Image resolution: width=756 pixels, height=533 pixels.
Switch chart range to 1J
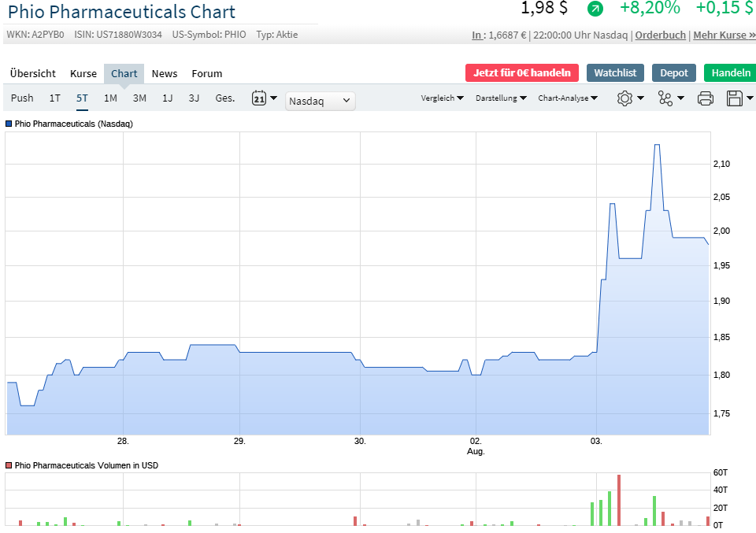click(x=166, y=98)
